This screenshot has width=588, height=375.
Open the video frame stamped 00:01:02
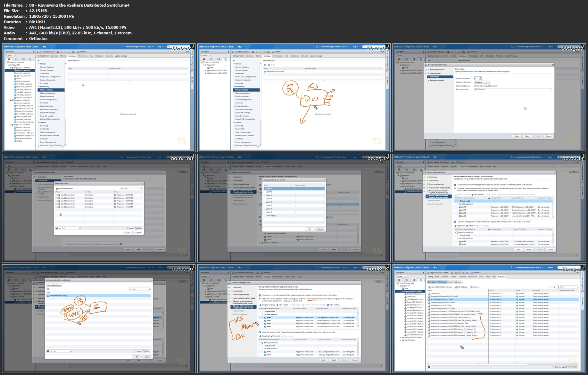tap(99, 98)
